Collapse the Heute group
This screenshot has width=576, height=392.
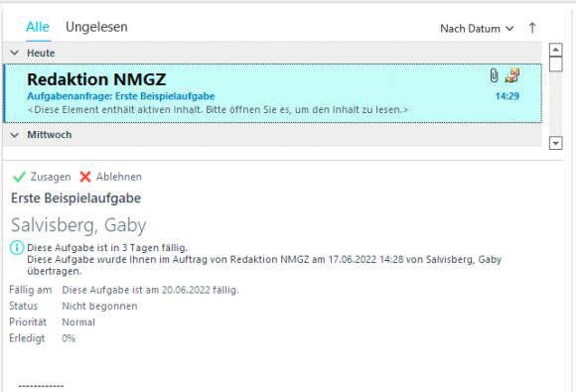15,53
